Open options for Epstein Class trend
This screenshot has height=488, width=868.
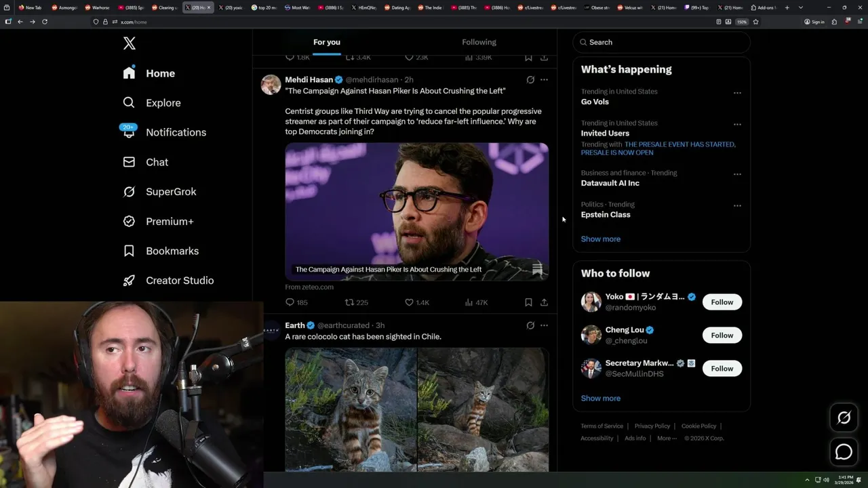point(737,206)
